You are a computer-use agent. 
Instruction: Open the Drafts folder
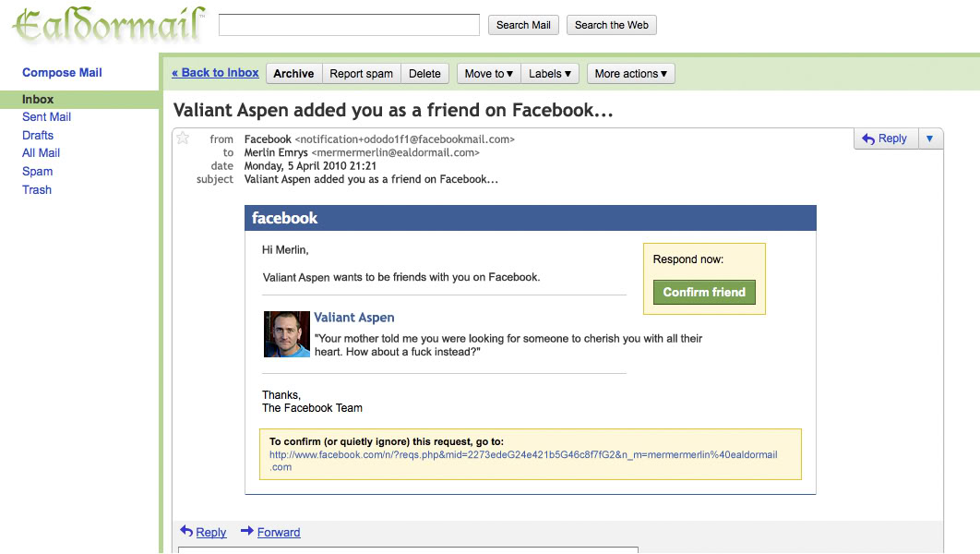(x=38, y=135)
